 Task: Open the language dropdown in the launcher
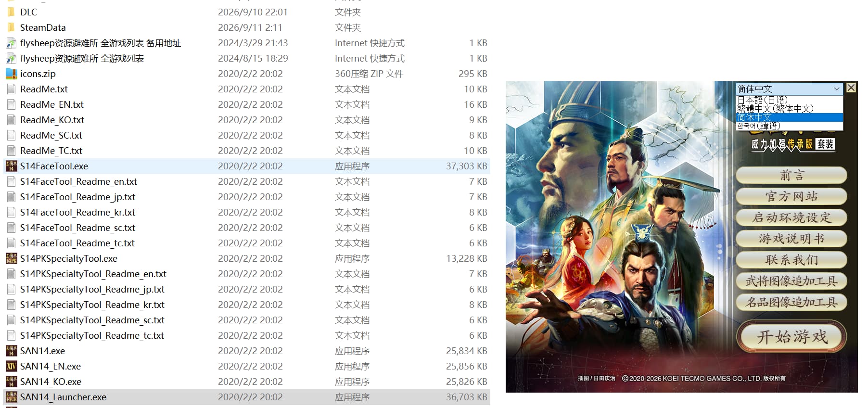790,89
